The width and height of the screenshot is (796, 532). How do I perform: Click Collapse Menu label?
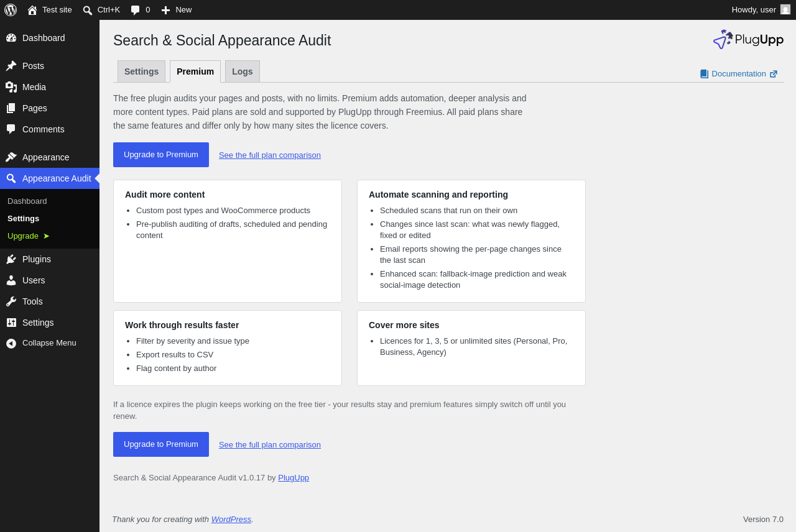(49, 343)
